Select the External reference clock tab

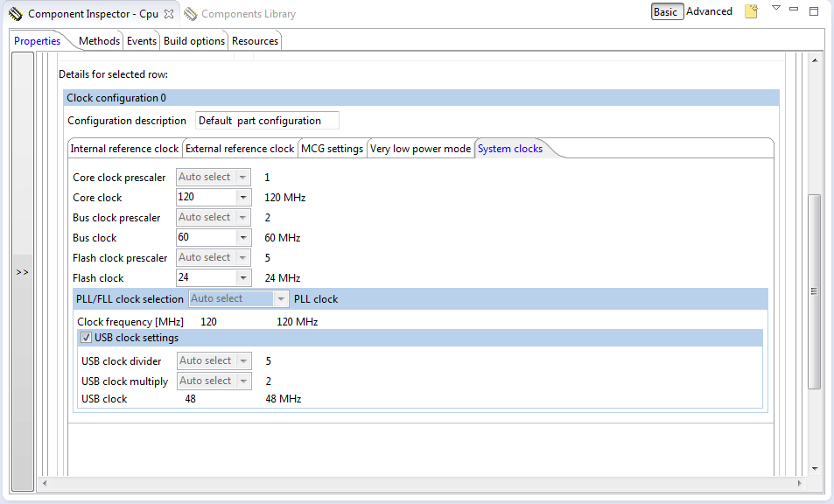click(x=240, y=149)
